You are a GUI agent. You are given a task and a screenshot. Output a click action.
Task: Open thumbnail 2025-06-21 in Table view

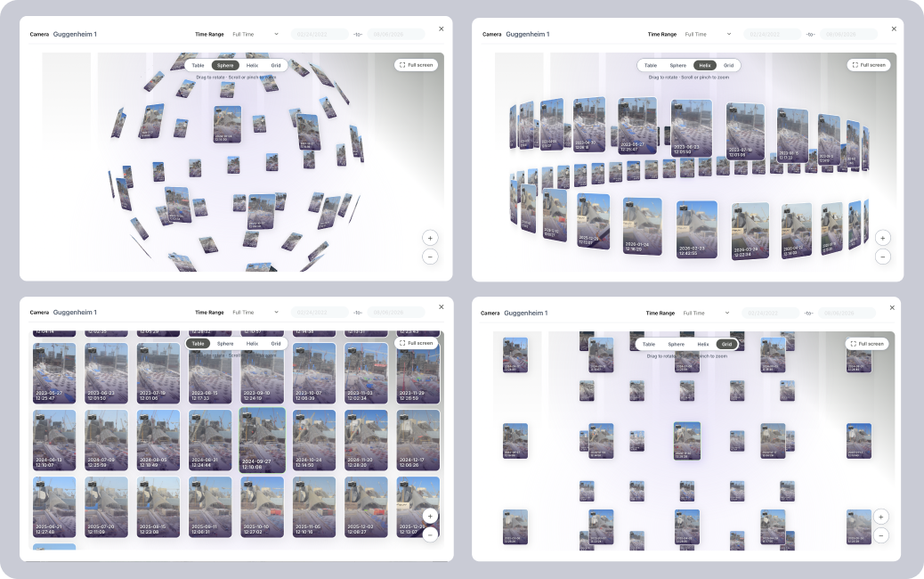tap(54, 507)
